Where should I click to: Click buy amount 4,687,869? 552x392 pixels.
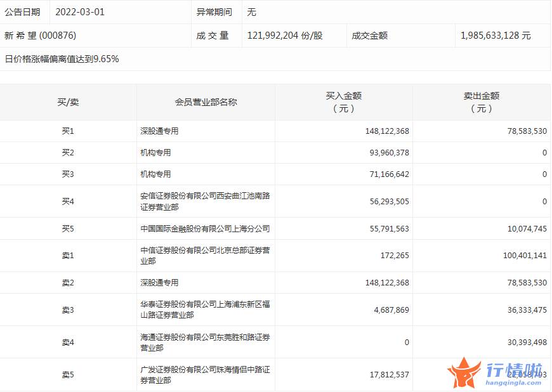point(391,310)
